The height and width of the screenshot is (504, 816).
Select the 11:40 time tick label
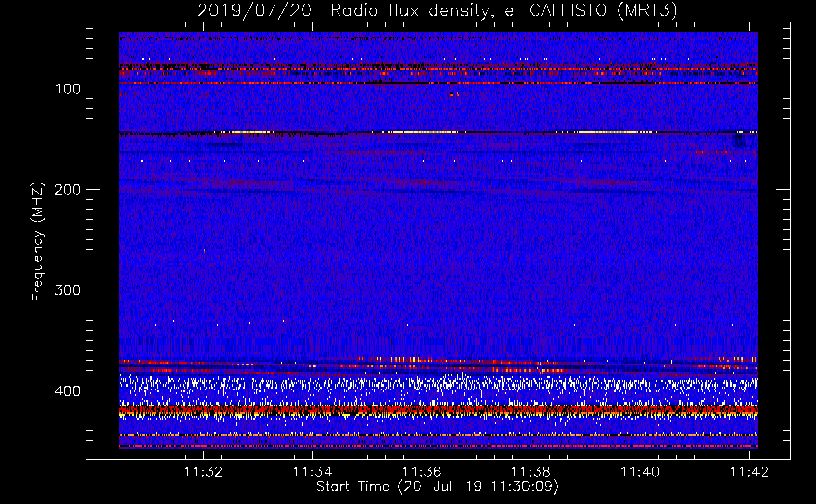pos(640,472)
